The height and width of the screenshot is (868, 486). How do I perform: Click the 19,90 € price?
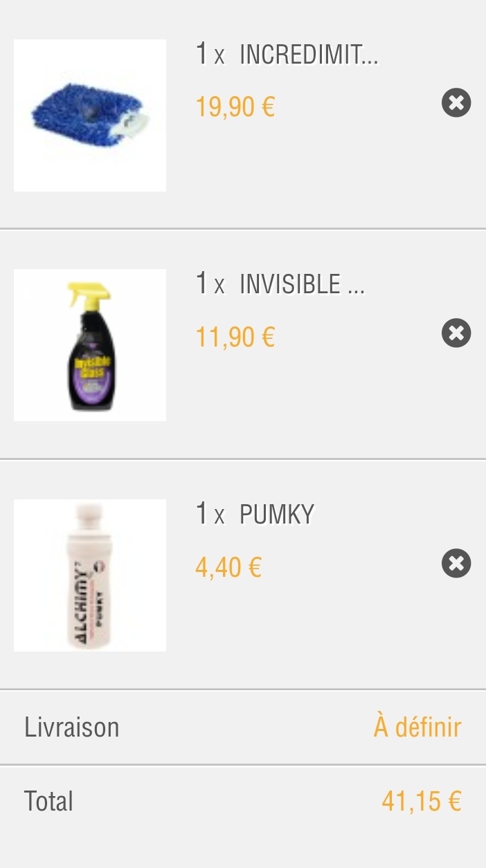pos(235,107)
